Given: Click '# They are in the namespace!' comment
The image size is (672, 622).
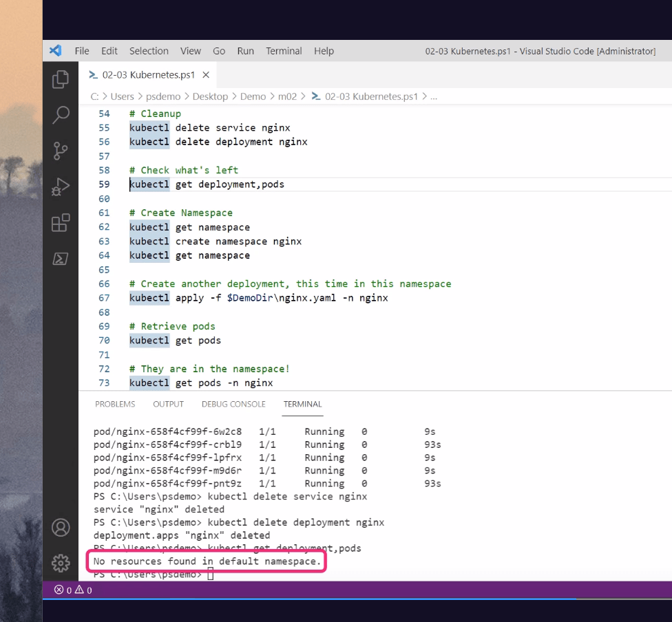Looking at the screenshot, I should tap(209, 369).
